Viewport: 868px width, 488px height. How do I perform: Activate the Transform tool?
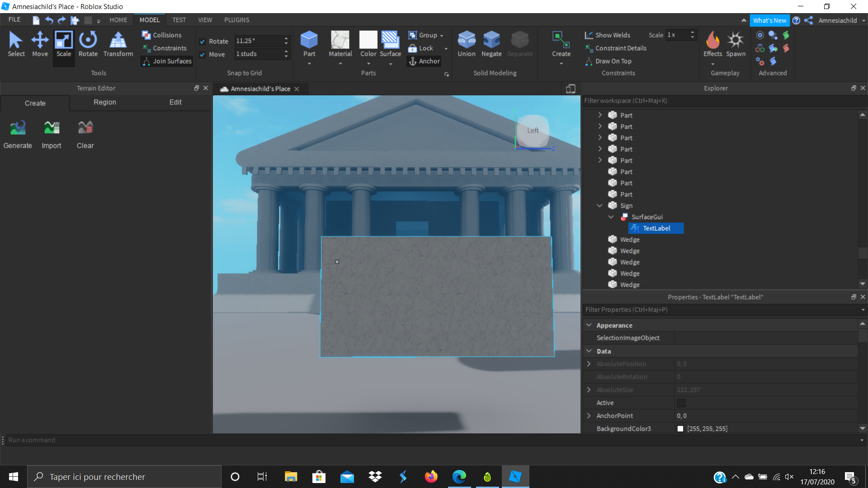(x=118, y=44)
